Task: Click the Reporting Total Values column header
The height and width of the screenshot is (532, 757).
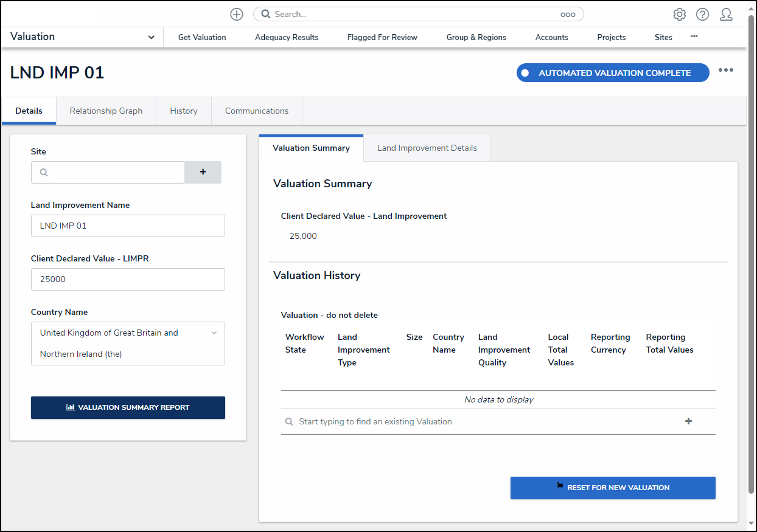Action: pos(670,344)
